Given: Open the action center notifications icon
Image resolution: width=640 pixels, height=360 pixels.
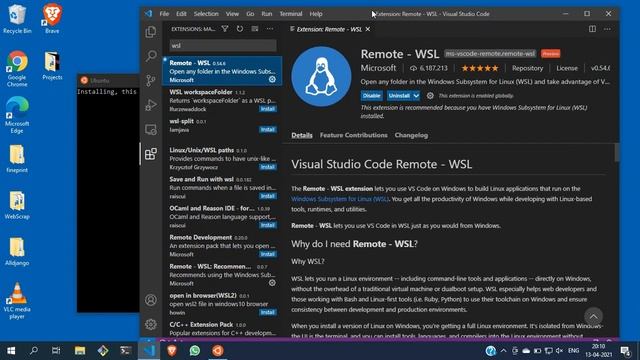Looking at the screenshot, I should pyautogui.click(x=625, y=351).
